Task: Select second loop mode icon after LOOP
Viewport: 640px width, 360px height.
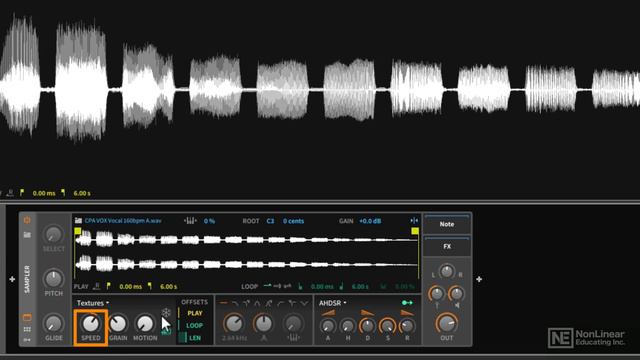Action: click(x=277, y=286)
